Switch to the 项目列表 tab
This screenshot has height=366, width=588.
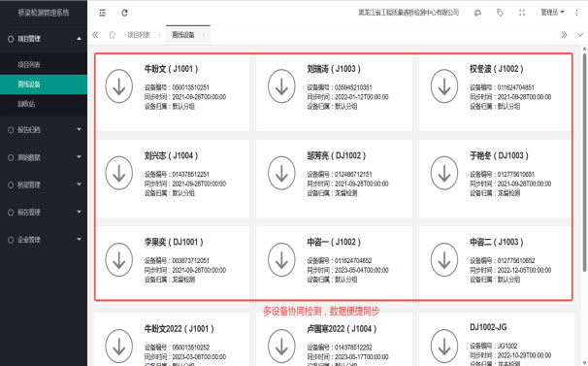click(139, 35)
